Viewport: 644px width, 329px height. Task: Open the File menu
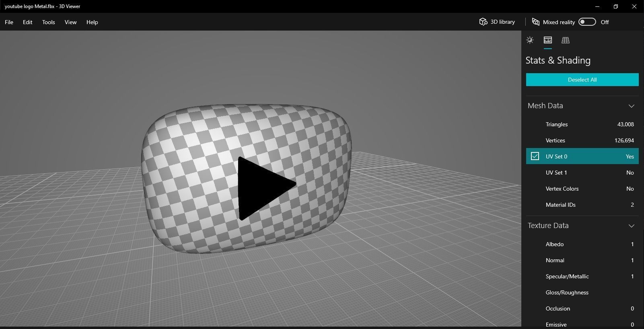(9, 22)
